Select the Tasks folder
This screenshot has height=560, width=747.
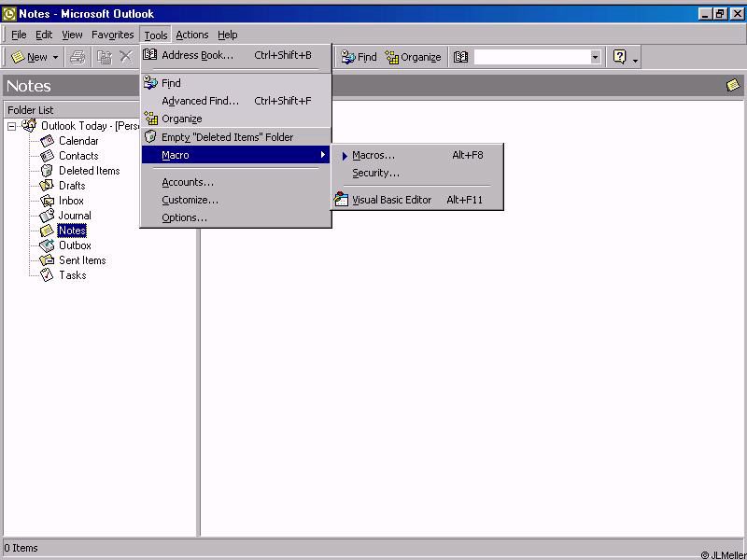(x=73, y=275)
